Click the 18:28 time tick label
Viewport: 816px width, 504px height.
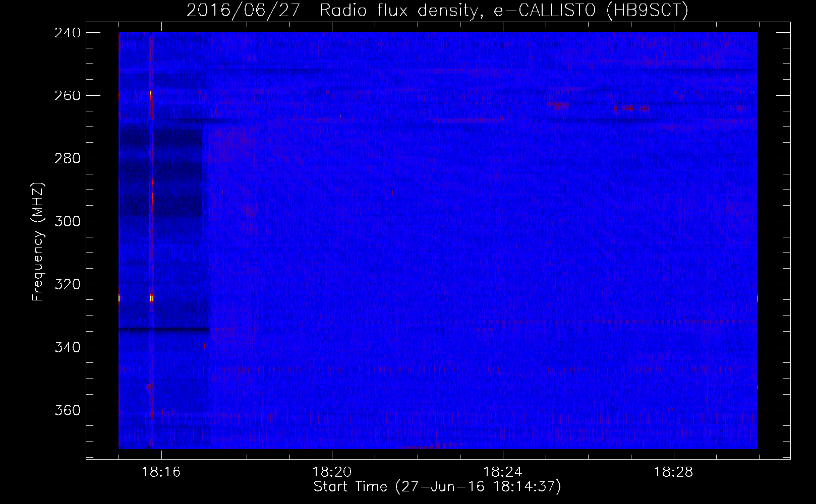point(674,472)
